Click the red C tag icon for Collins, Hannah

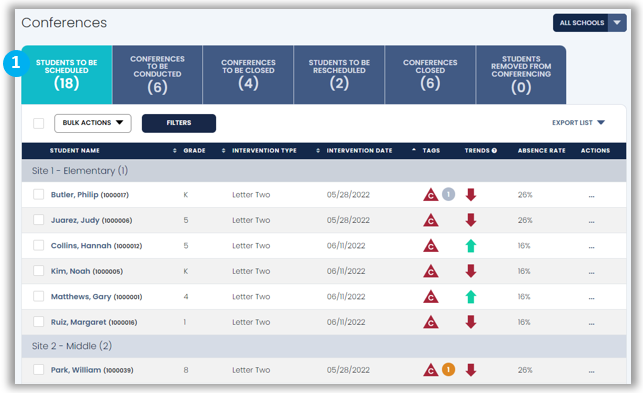(431, 245)
